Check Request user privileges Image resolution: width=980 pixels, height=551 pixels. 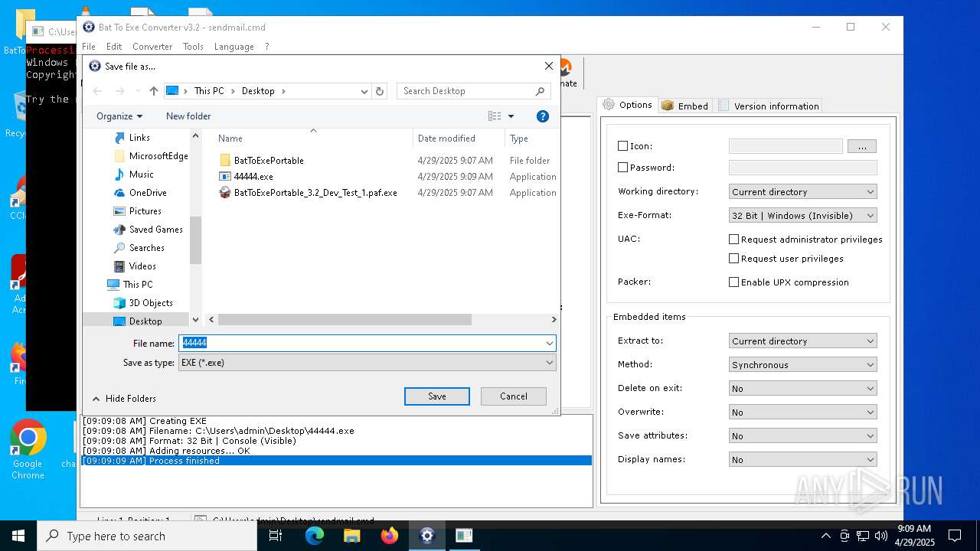[733, 259]
